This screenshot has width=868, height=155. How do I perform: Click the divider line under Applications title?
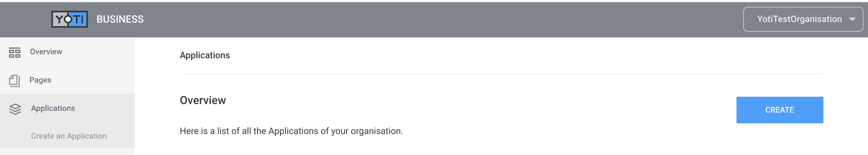pos(501,74)
